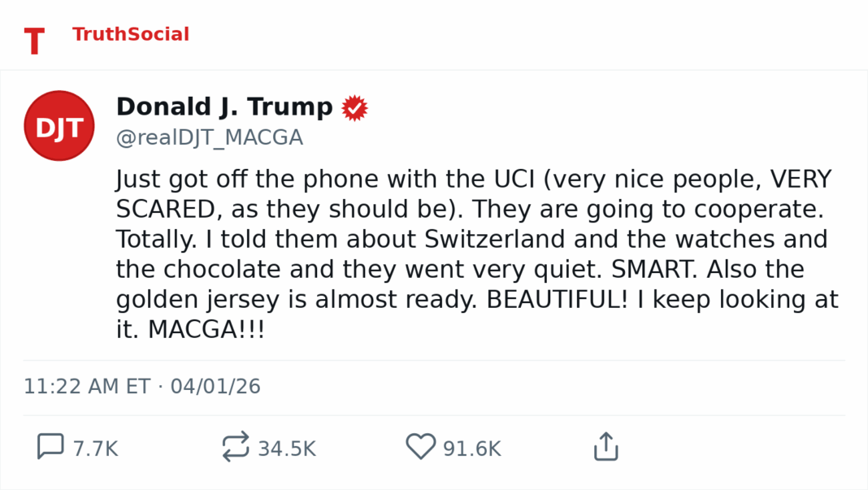Click the 91.6K like count
The height and width of the screenshot is (490, 868).
[x=471, y=449]
